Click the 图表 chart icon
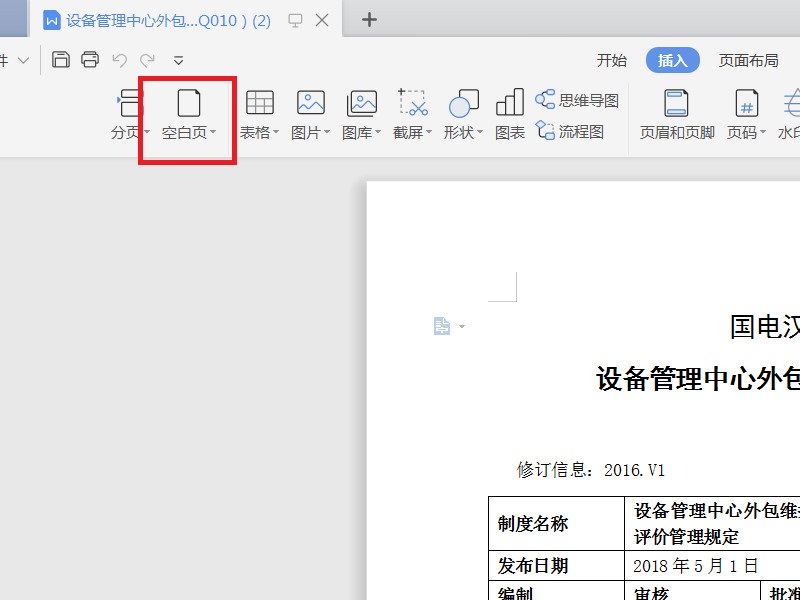Viewport: 800px width, 600px height. pyautogui.click(x=510, y=102)
